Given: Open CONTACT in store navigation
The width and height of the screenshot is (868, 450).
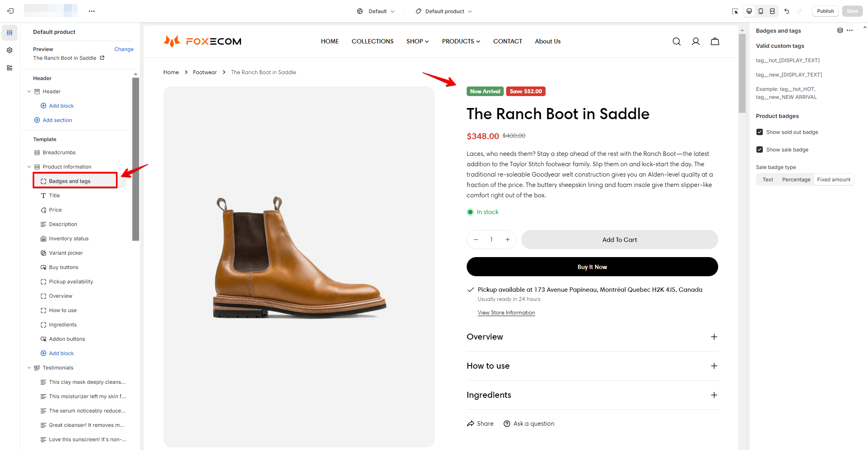Looking at the screenshot, I should coord(507,41).
